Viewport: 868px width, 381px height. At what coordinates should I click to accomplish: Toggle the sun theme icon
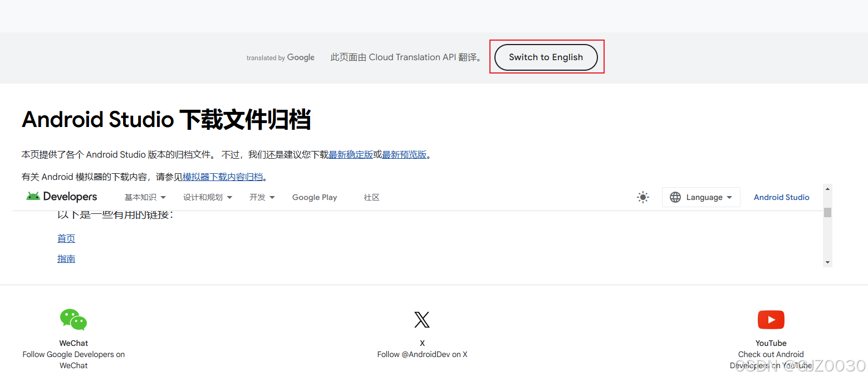pos(643,197)
